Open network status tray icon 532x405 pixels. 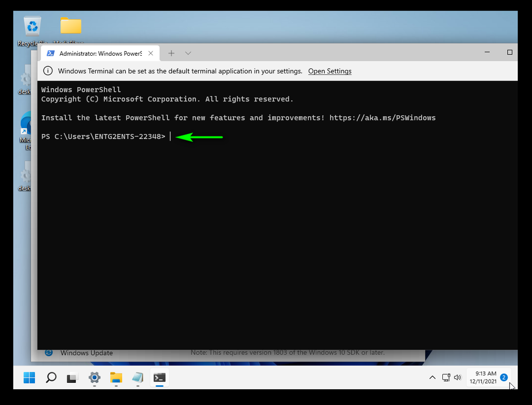pyautogui.click(x=446, y=377)
